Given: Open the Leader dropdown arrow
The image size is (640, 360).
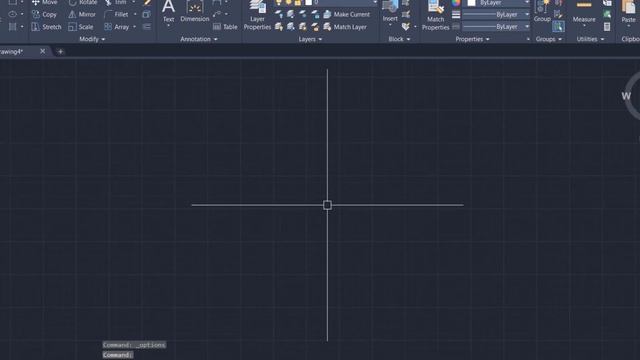Looking at the screenshot, I should (x=227, y=14).
